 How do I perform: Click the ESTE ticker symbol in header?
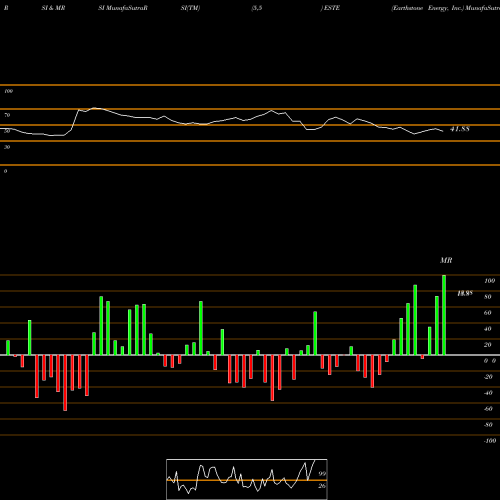(332, 8)
